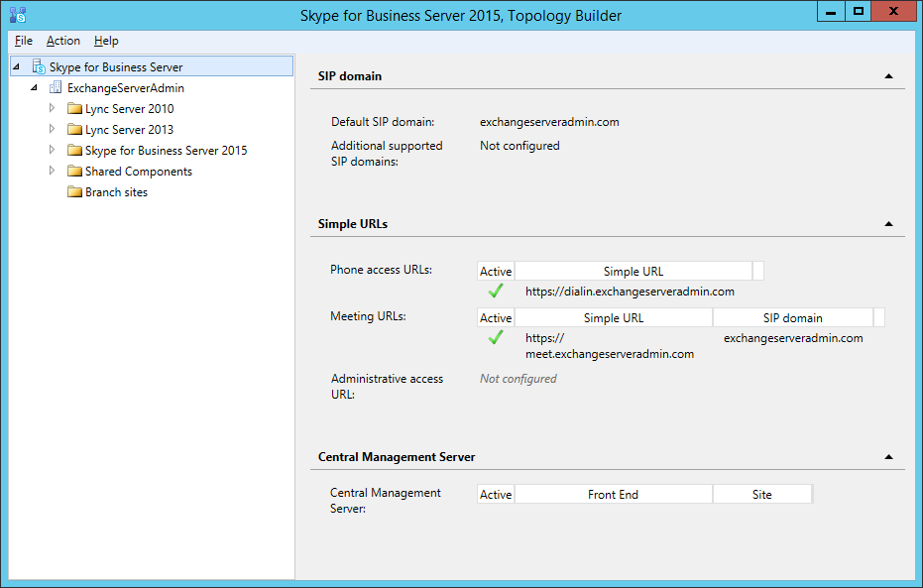
Task: Collapse the ExchangeServerAdmin site node
Action: click(x=34, y=87)
